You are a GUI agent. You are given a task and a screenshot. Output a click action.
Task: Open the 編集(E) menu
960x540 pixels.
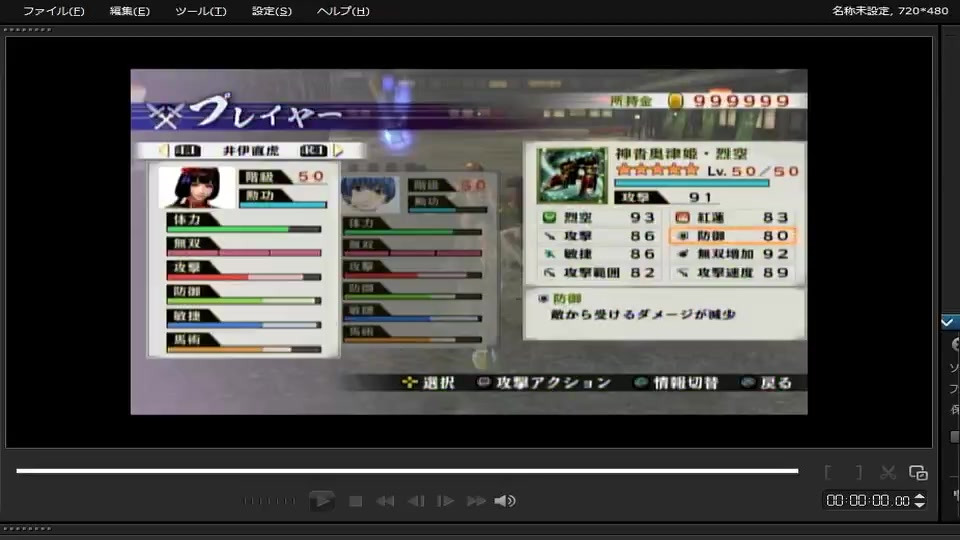[x=129, y=11]
